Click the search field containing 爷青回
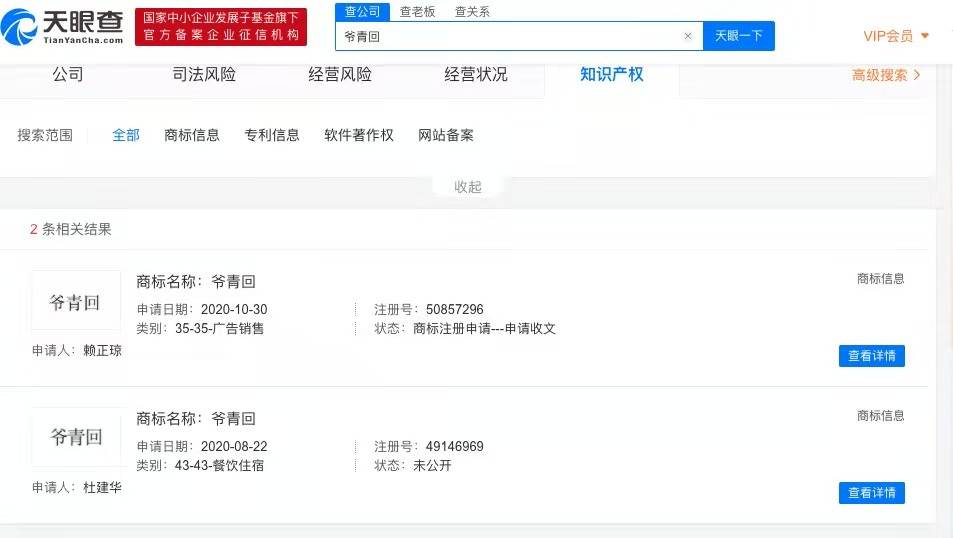Viewport: 953px width, 538px height. coord(510,36)
